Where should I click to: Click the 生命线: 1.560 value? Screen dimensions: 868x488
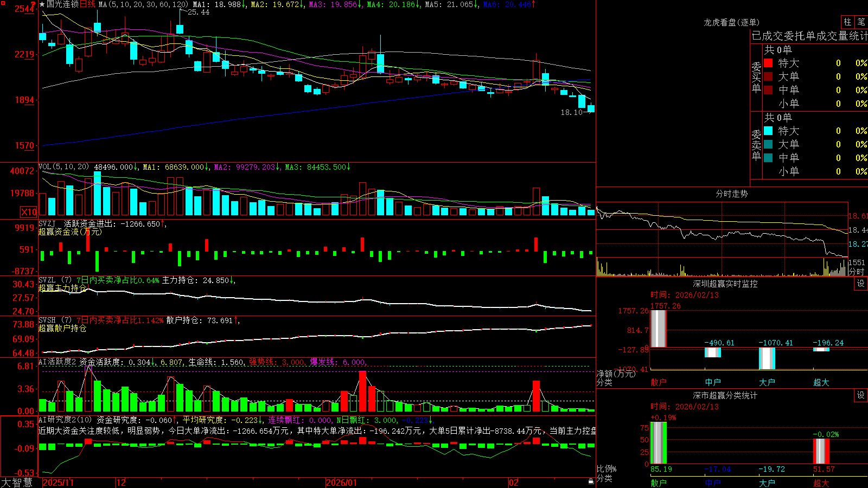[216, 362]
